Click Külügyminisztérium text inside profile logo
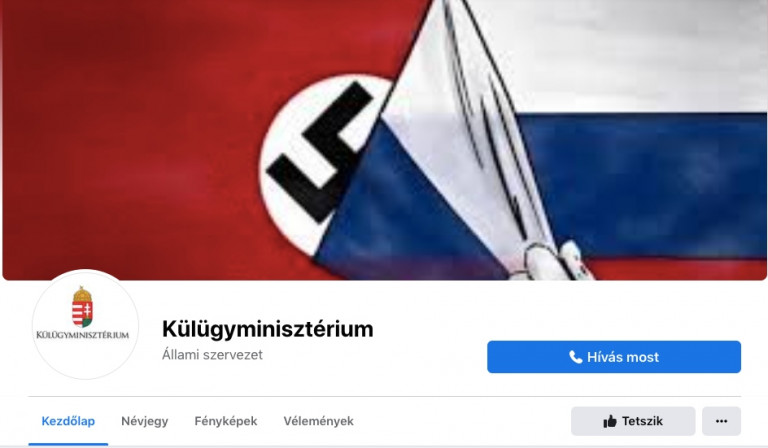Image resolution: width=768 pixels, height=448 pixels. (82, 335)
